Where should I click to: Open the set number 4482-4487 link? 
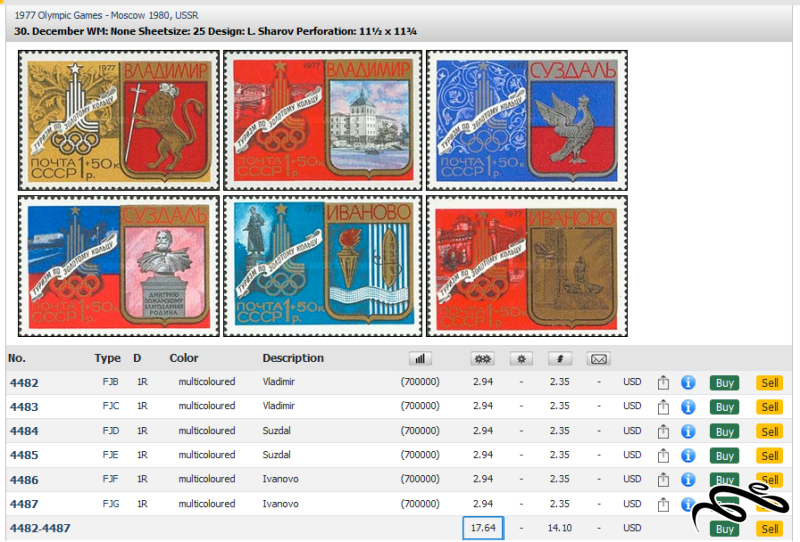pos(40,528)
